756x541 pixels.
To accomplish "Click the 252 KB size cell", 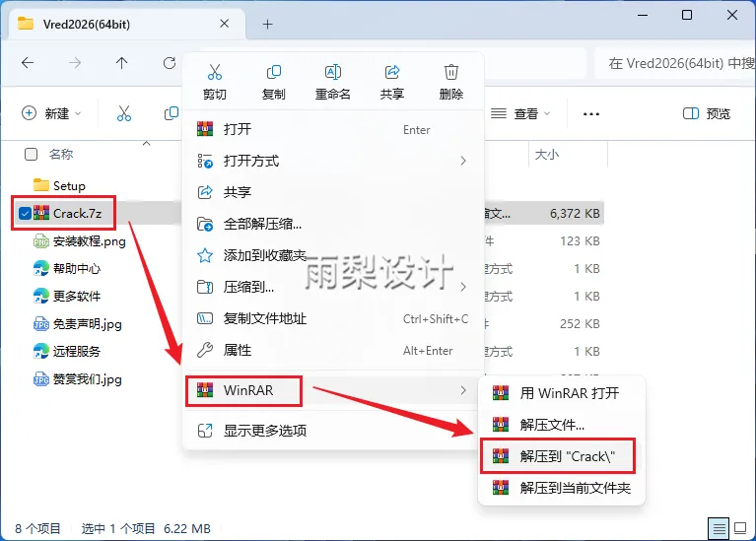I will (580, 323).
